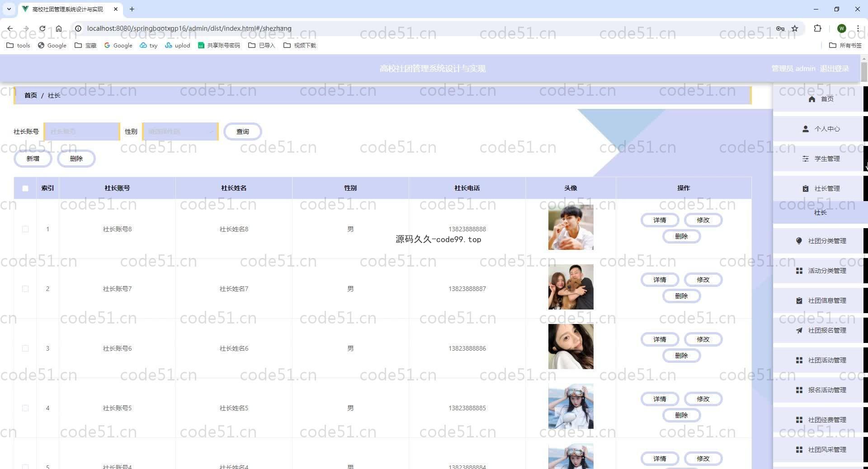The height and width of the screenshot is (469, 868).
Task: Click the browser forward arrow
Action: (26, 28)
